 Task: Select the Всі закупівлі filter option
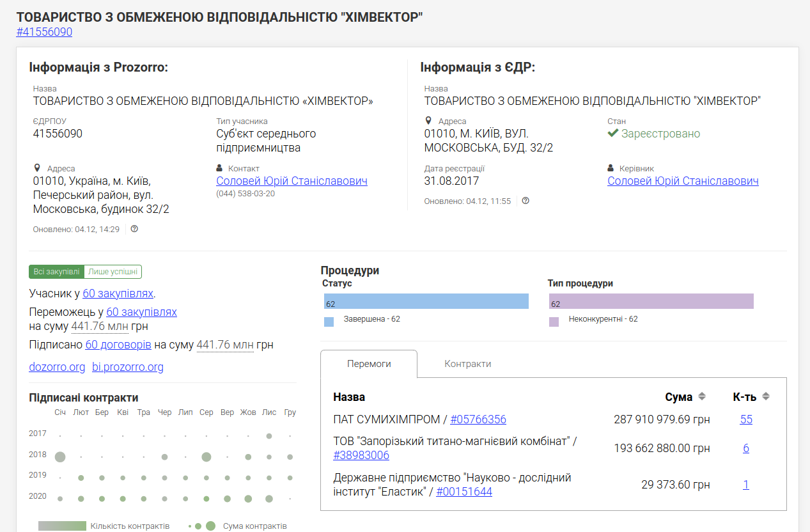56,271
